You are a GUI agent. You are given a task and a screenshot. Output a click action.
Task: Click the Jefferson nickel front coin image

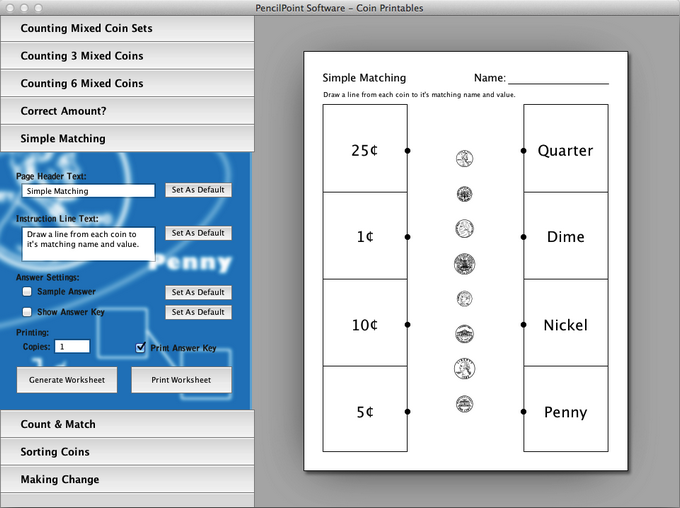click(465, 228)
